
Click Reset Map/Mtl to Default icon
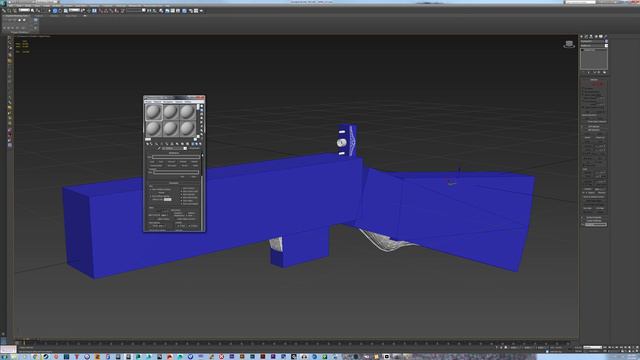pyautogui.click(x=162, y=144)
